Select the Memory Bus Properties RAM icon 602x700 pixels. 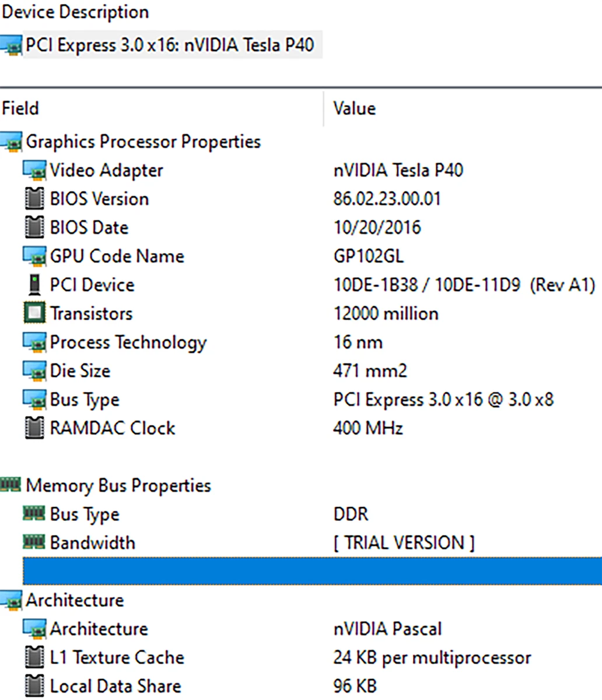click(10, 485)
